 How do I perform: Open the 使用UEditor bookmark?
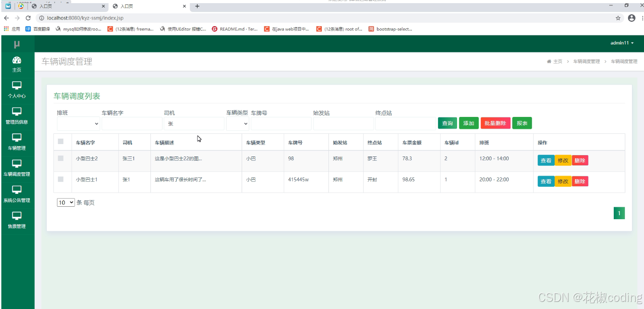(x=183, y=29)
